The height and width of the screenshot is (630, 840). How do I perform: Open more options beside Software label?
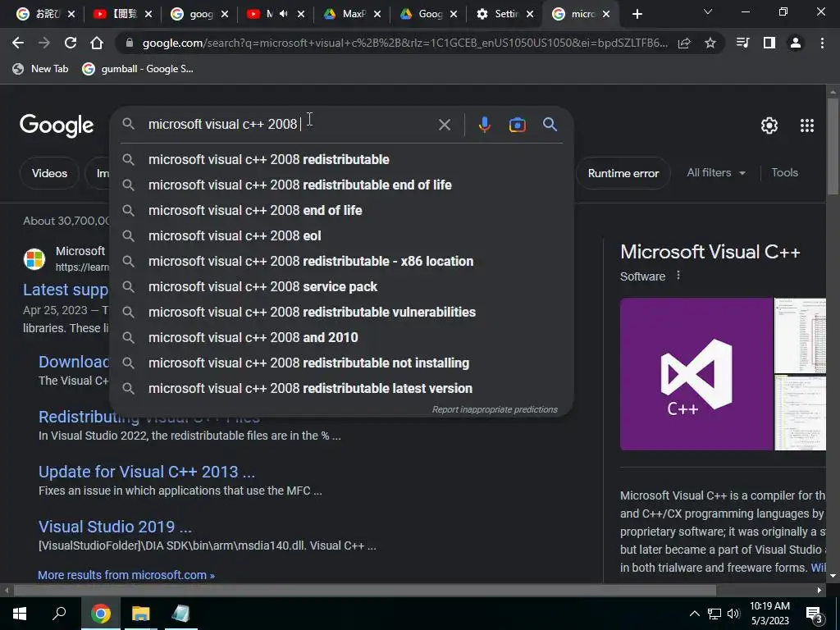(678, 276)
